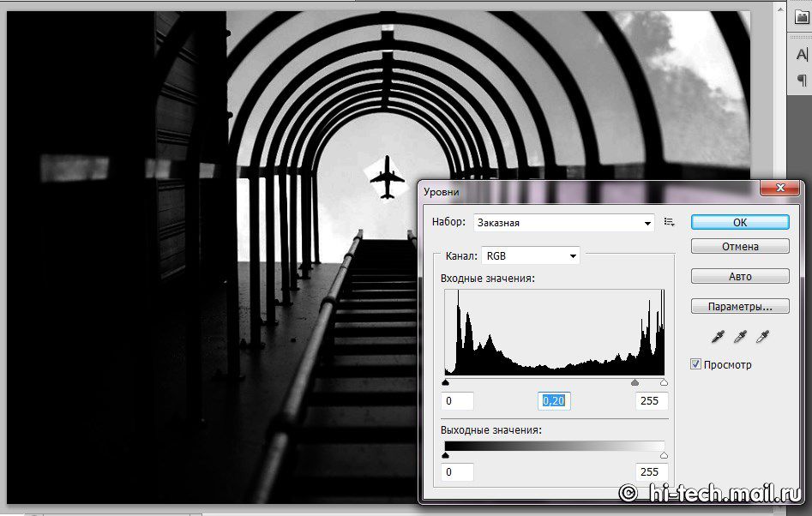Click the histogram display area
This screenshot has width=812, height=516.
(x=555, y=333)
